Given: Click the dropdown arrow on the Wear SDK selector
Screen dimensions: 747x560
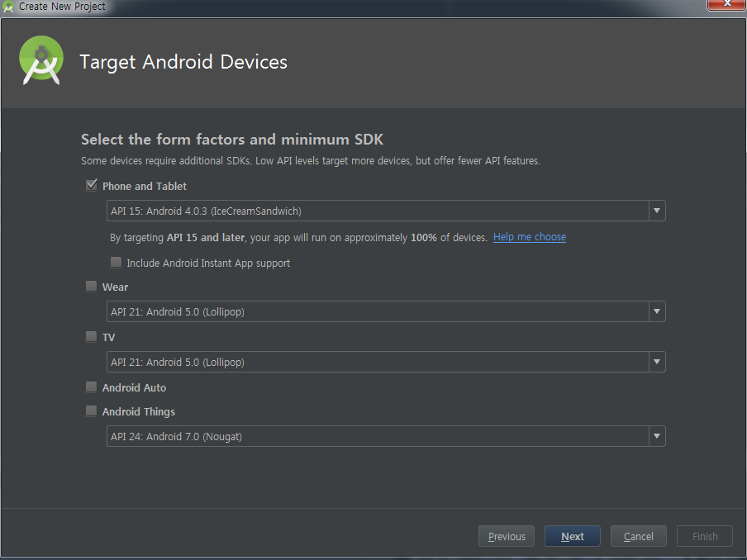Looking at the screenshot, I should [x=656, y=311].
